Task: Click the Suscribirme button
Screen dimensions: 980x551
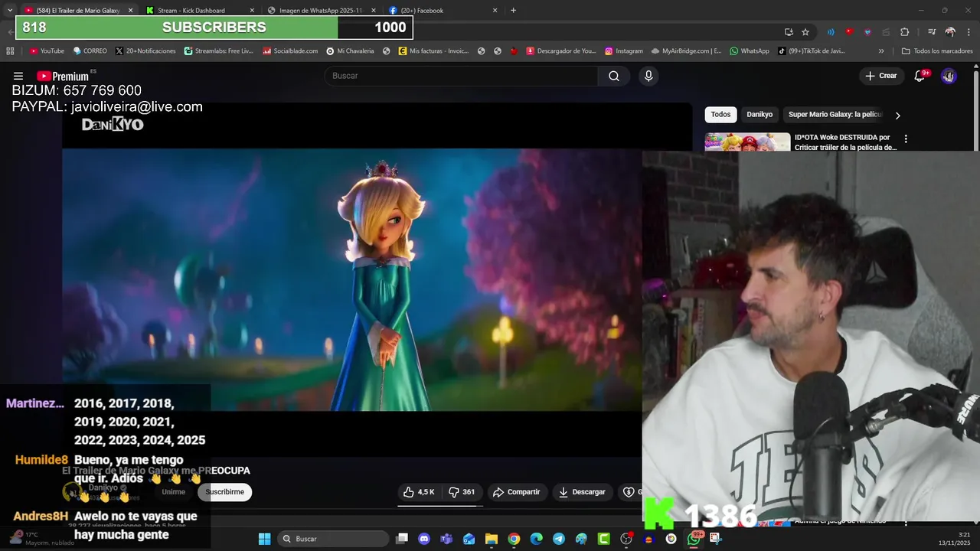Action: click(x=224, y=492)
